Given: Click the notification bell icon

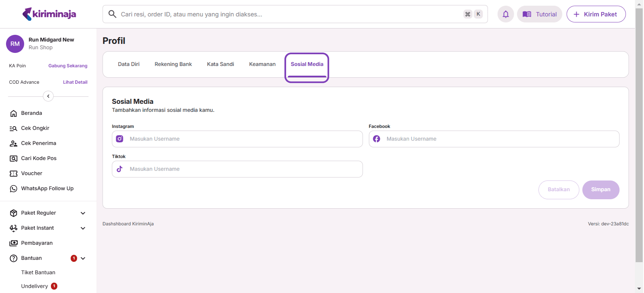Looking at the screenshot, I should pos(505,14).
